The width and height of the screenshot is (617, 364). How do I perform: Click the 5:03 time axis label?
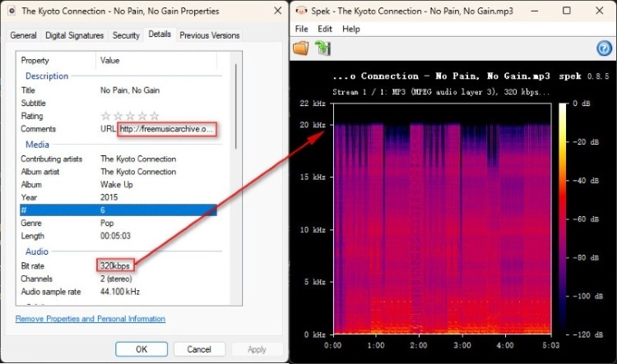550,345
